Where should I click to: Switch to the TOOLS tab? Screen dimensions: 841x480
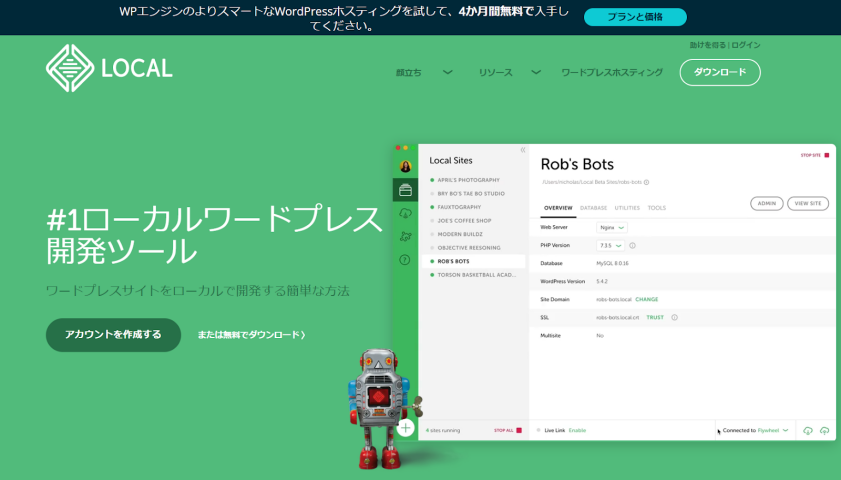[x=656, y=208]
